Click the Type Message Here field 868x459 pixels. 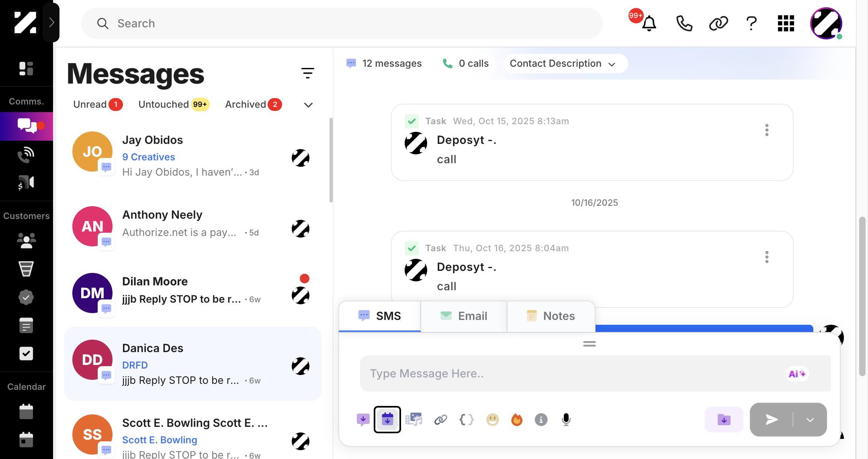coord(595,373)
